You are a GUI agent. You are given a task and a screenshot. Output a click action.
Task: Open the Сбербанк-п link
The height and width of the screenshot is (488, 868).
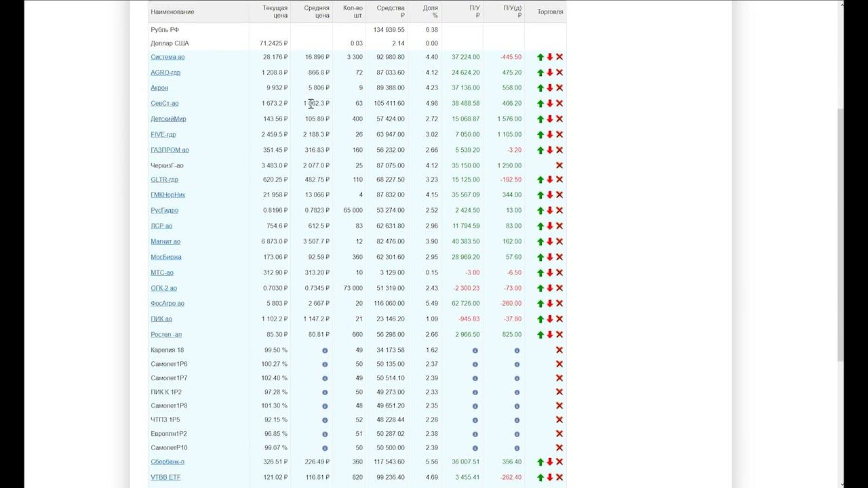tap(167, 462)
